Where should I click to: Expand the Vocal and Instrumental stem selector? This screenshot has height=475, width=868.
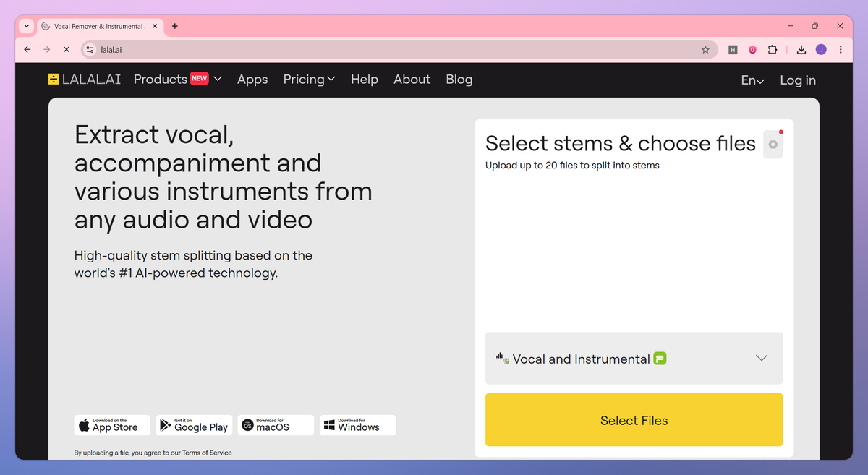tap(634, 359)
